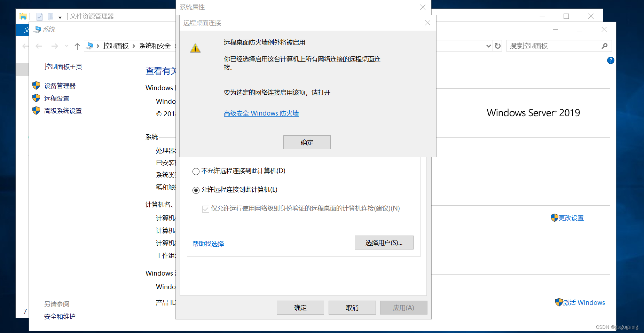Minimize the File Explorer window
This screenshot has height=333, width=644.
click(542, 16)
